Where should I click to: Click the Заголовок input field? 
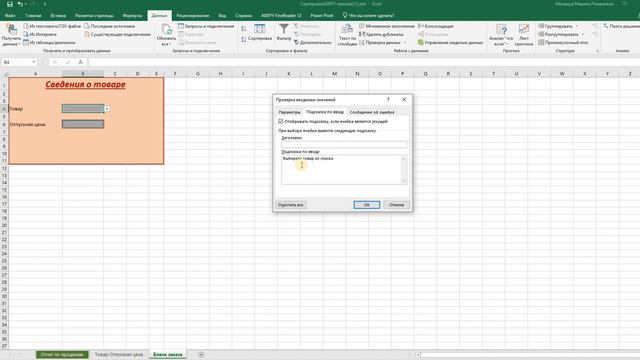coord(344,144)
